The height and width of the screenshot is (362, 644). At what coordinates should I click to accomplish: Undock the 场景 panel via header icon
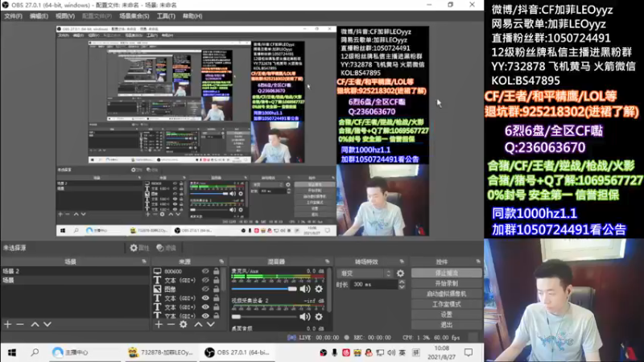coord(144,261)
